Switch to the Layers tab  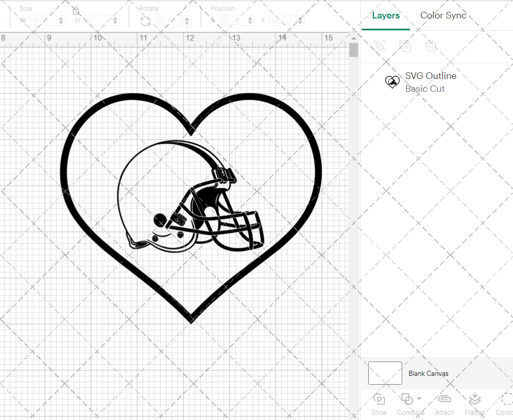pyautogui.click(x=386, y=16)
